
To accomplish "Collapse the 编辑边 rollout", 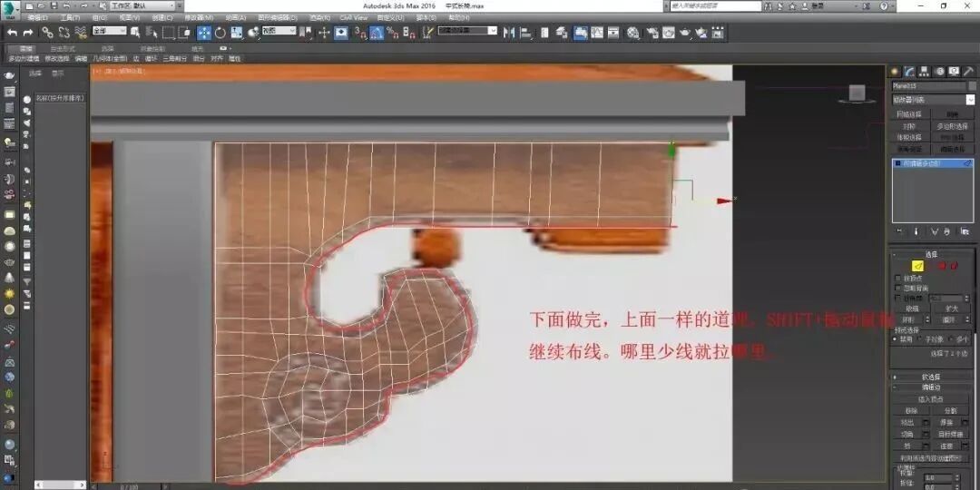I will click(x=932, y=387).
